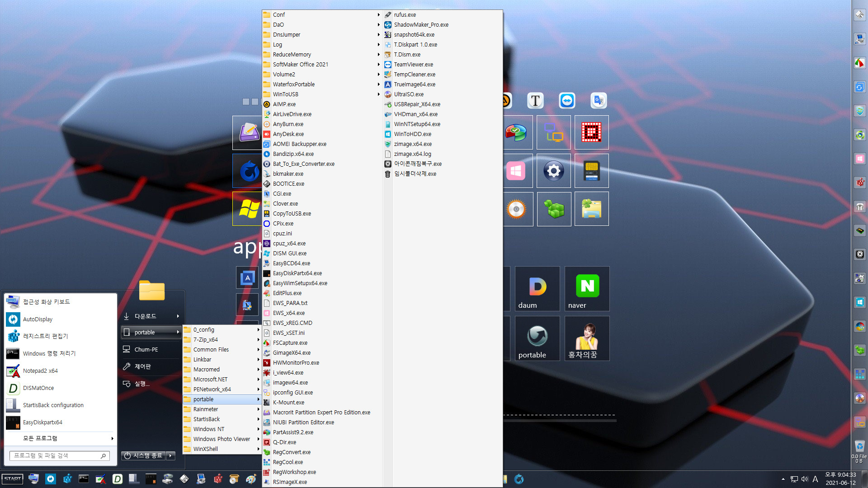Expand Rainmeter folder

click(x=222, y=409)
